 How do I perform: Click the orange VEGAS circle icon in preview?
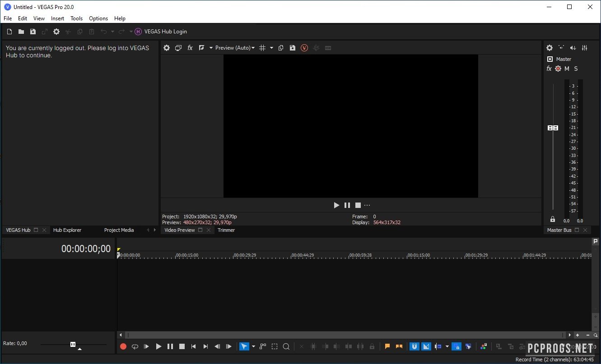click(x=304, y=48)
